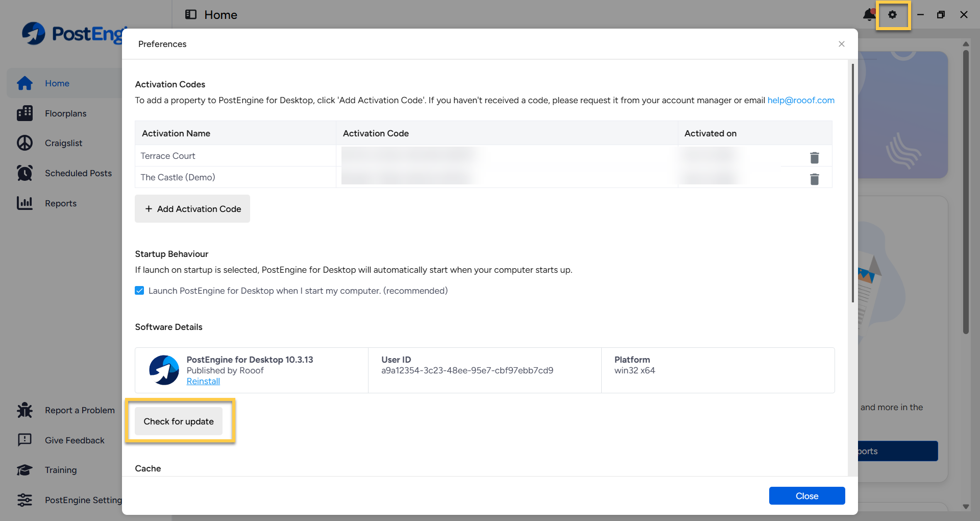Open the help@rooof.com email link
This screenshot has width=980, height=521.
tap(801, 100)
